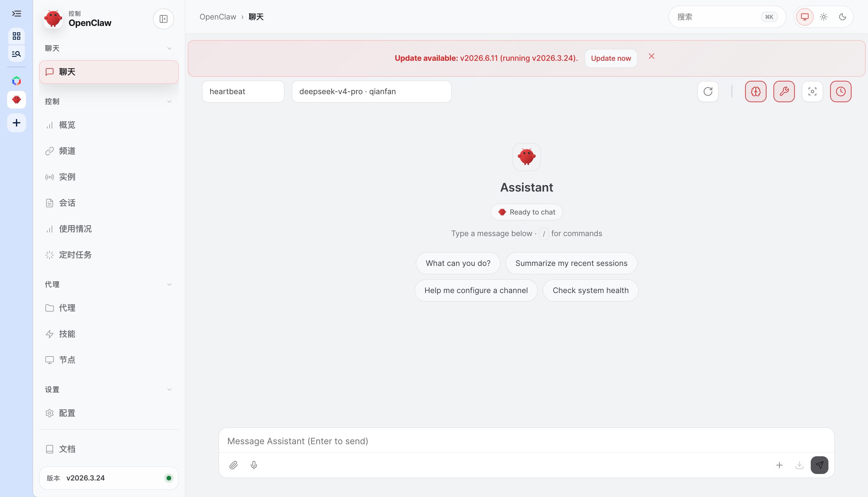Toggle the focus mode frame icon
This screenshot has width=868, height=497.
(x=812, y=91)
